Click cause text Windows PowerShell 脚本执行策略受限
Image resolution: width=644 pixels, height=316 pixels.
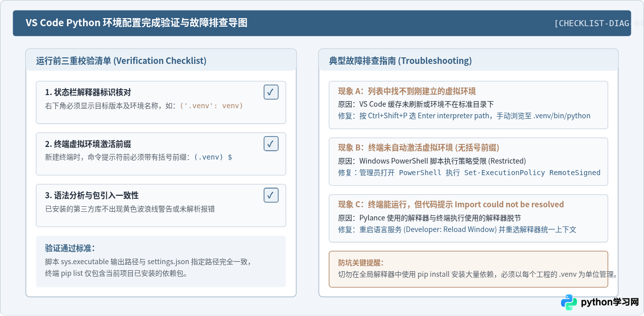pyautogui.click(x=432, y=161)
